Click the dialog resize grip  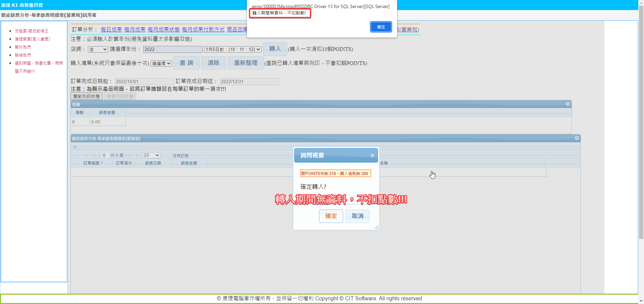coord(376,227)
